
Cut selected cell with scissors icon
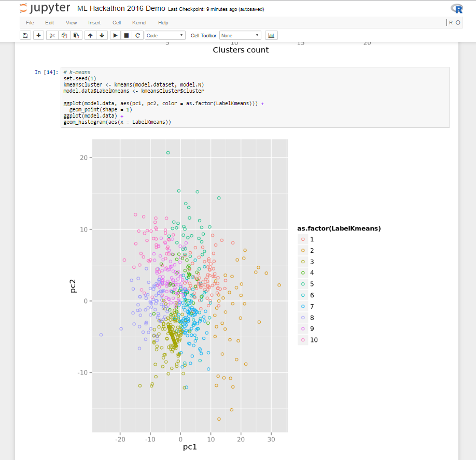point(52,35)
